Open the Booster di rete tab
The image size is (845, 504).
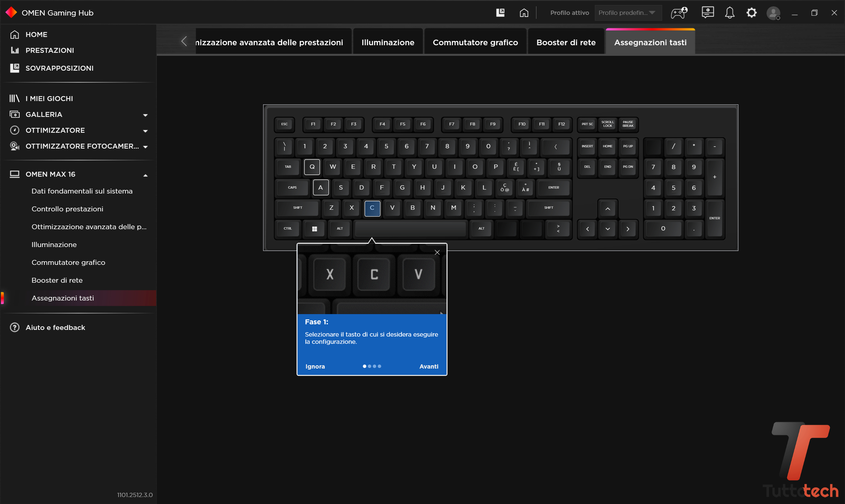566,43
